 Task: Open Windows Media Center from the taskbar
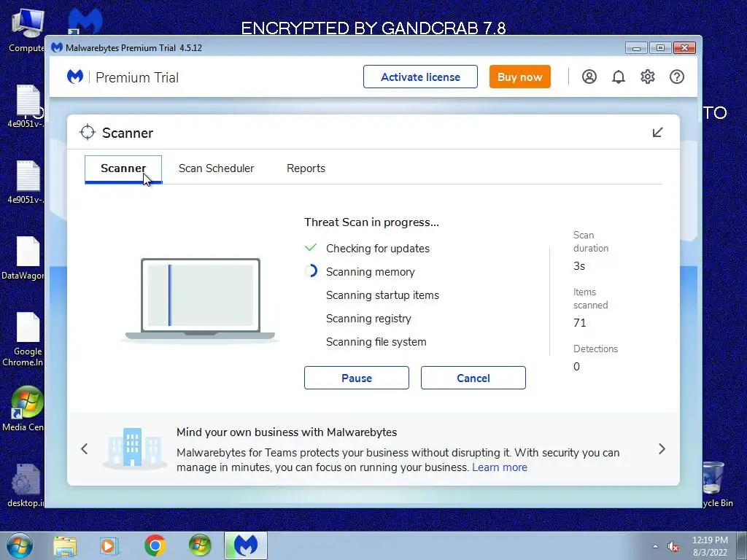point(199,545)
